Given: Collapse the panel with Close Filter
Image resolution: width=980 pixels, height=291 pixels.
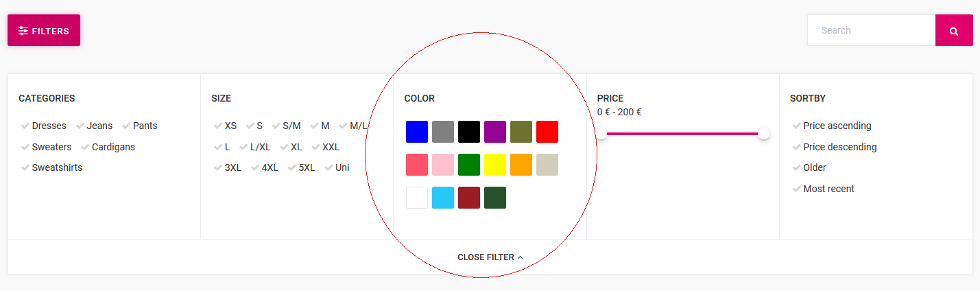Looking at the screenshot, I should (490, 257).
